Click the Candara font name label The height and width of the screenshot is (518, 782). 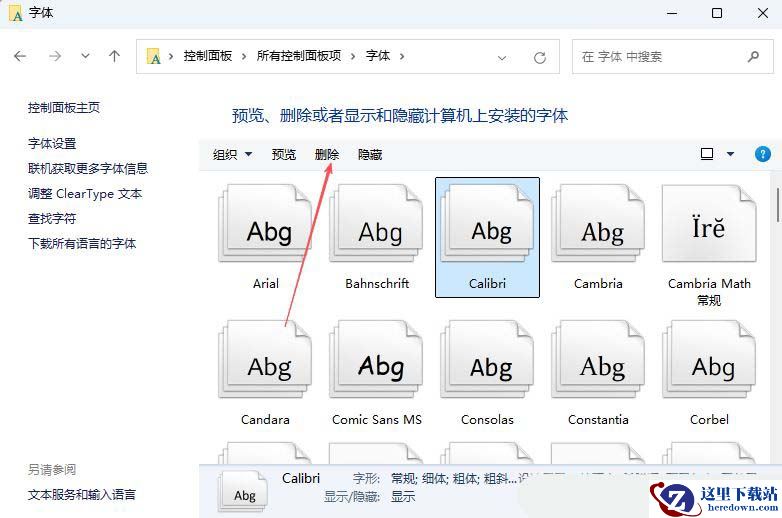click(265, 420)
